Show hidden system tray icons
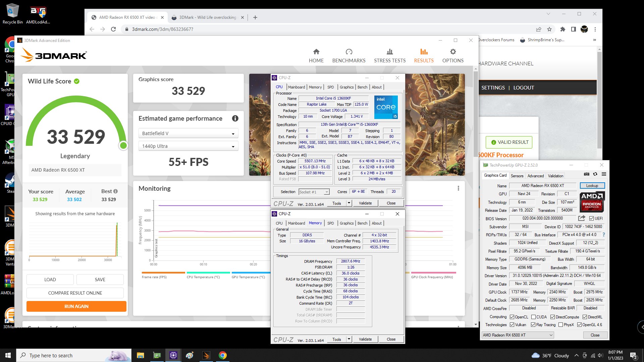The image size is (644, 362). click(576, 355)
